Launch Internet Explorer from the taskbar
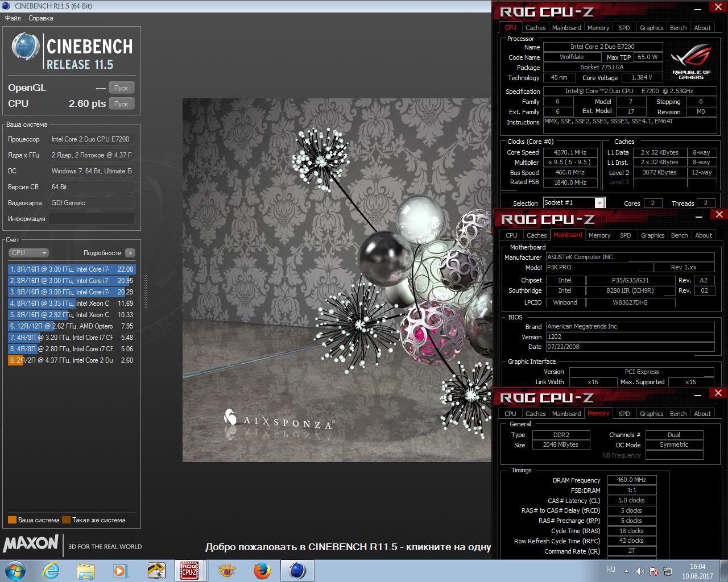This screenshot has height=582, width=728. tap(51, 571)
